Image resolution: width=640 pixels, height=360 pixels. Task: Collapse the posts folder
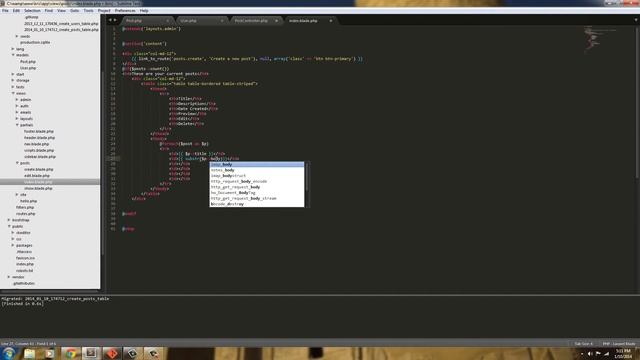(17, 163)
